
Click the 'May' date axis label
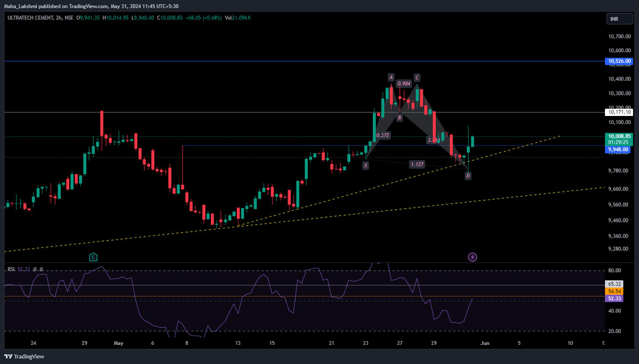(118, 343)
